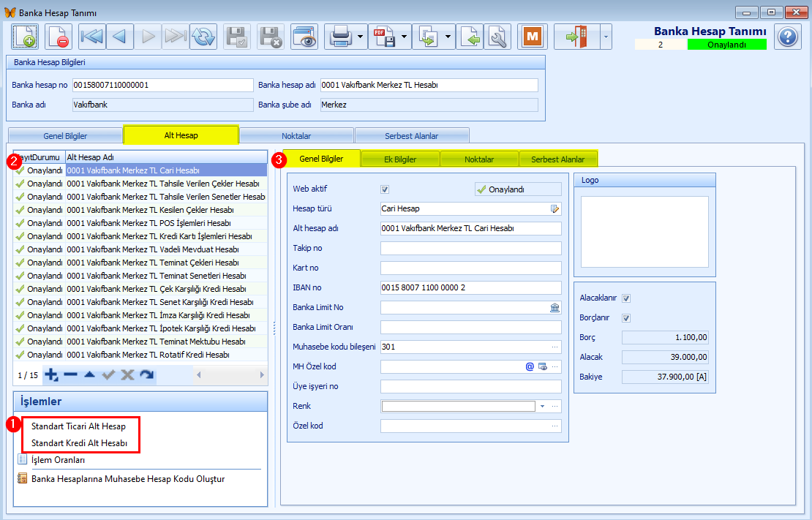Open the copy/transfer dropdown arrow

[x=448, y=37]
